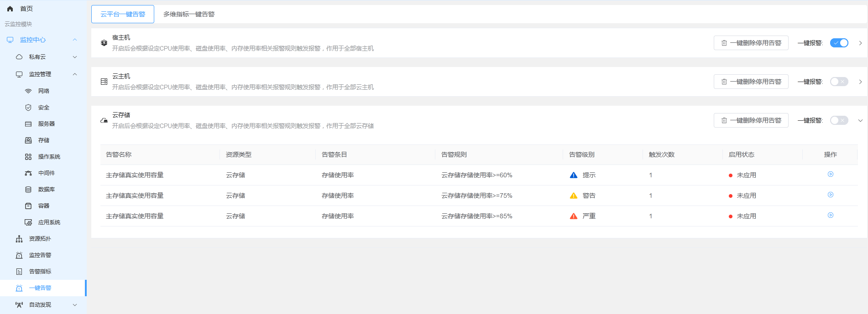Expand the 宿主机 row chevron
The height and width of the screenshot is (314, 868).
(860, 43)
